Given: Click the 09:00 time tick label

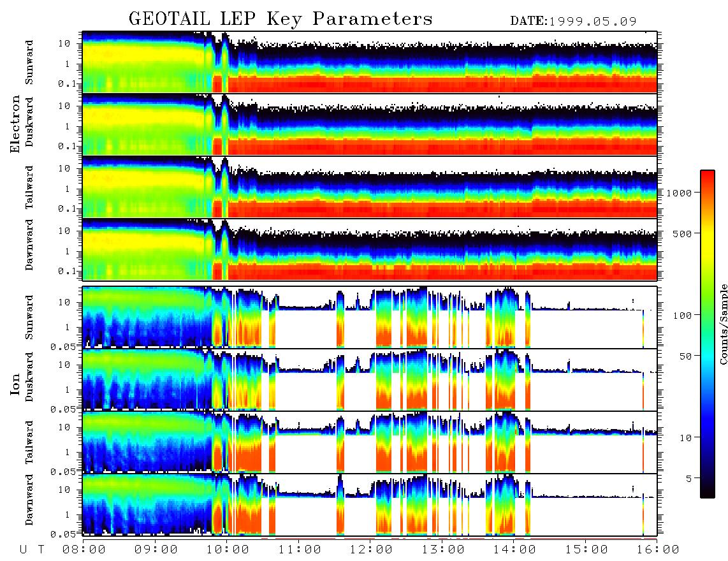Looking at the screenshot, I should click(156, 550).
